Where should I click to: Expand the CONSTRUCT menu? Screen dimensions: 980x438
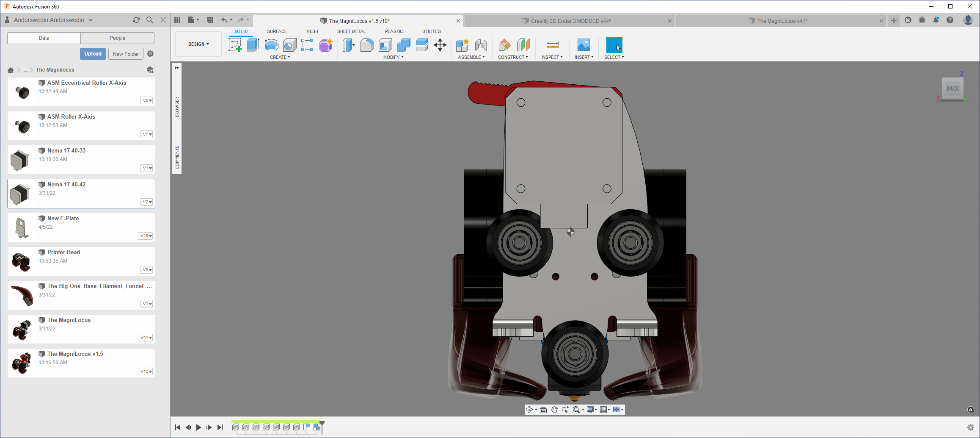pos(513,57)
